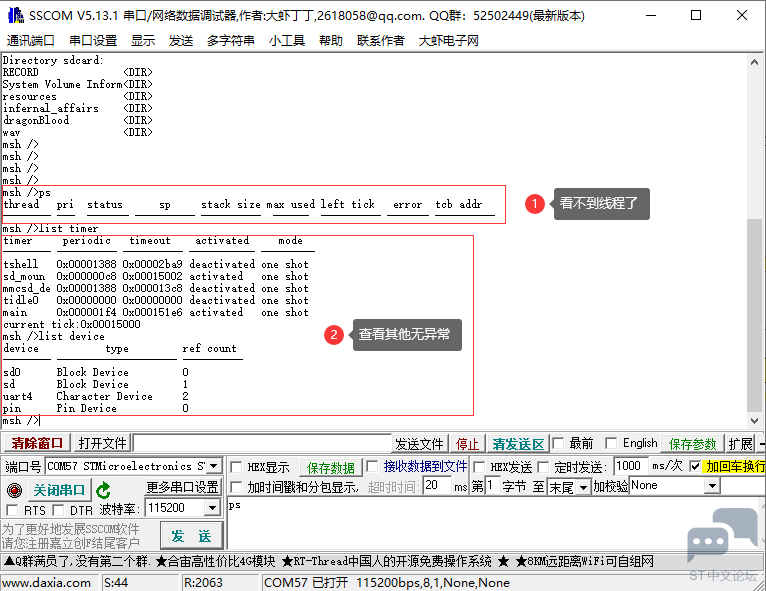Click the terminal scrollbar down arrow
The height and width of the screenshot is (591, 766).
[754, 420]
